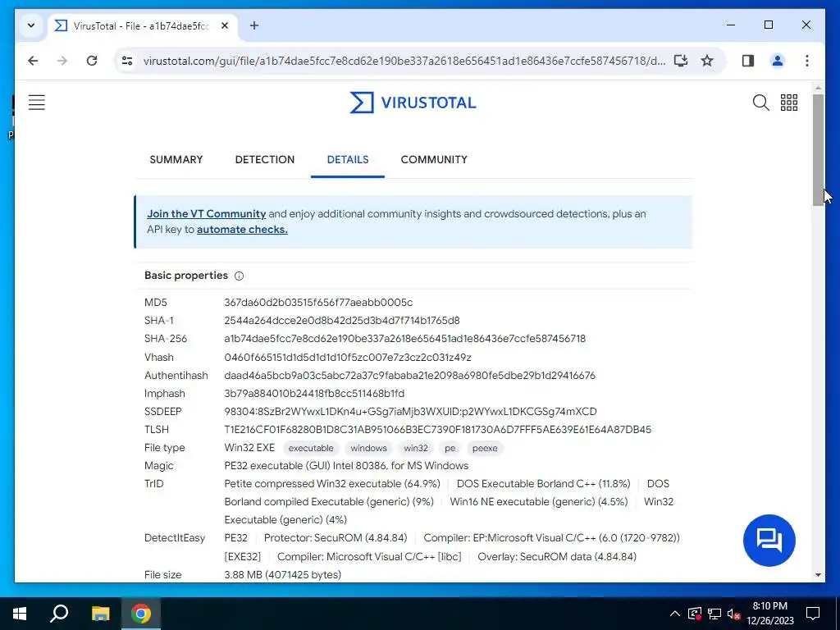The image size is (840, 630).
Task: Click the TLSH value
Action: [x=438, y=430]
